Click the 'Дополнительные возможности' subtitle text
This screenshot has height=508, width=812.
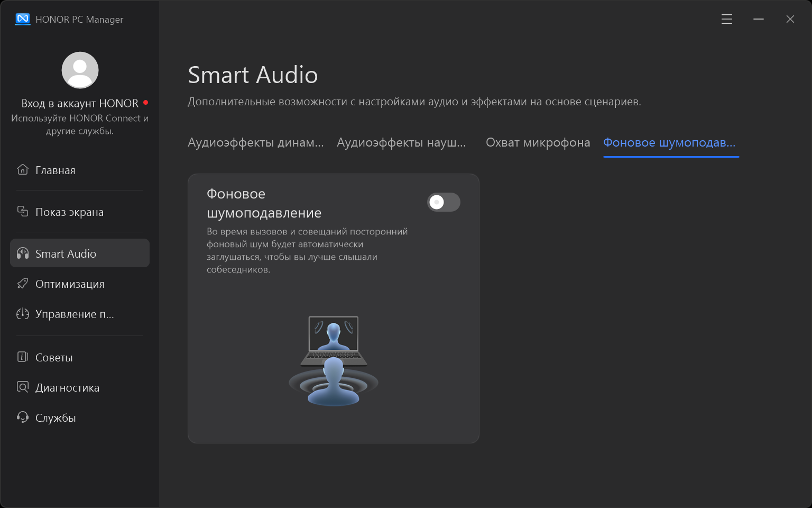coord(414,102)
